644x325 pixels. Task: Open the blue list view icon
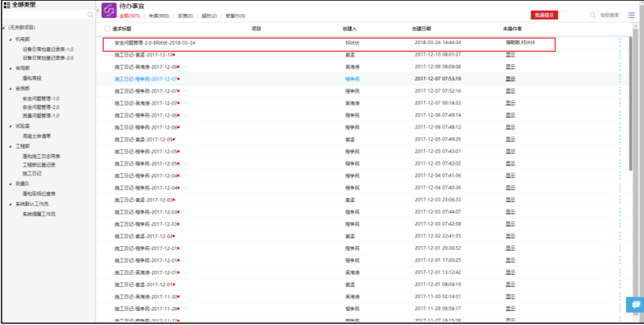coord(632,15)
